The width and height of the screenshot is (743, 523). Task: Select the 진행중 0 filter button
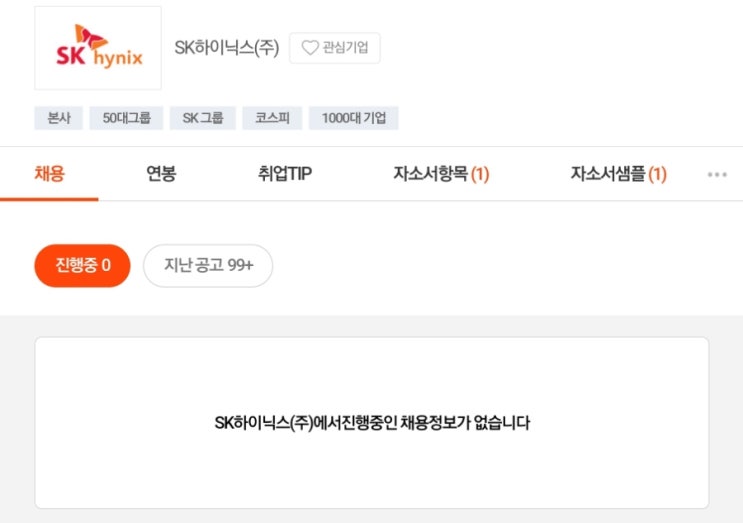82,266
